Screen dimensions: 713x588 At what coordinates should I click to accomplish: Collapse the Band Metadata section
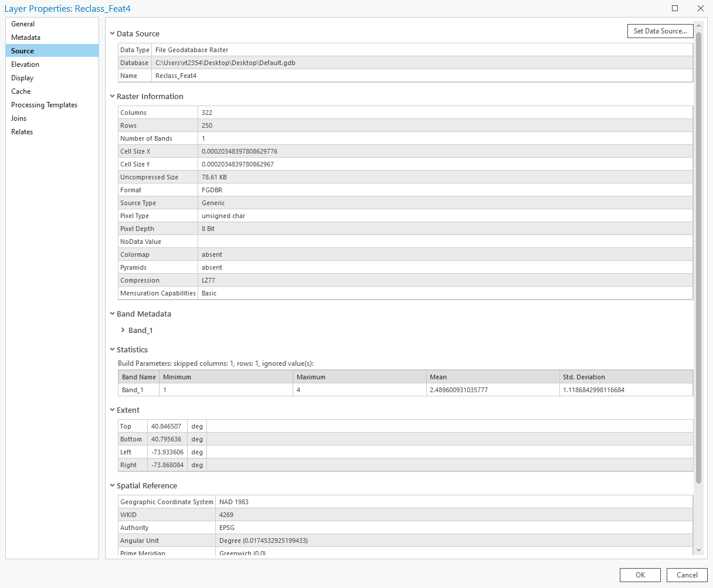pyautogui.click(x=112, y=314)
